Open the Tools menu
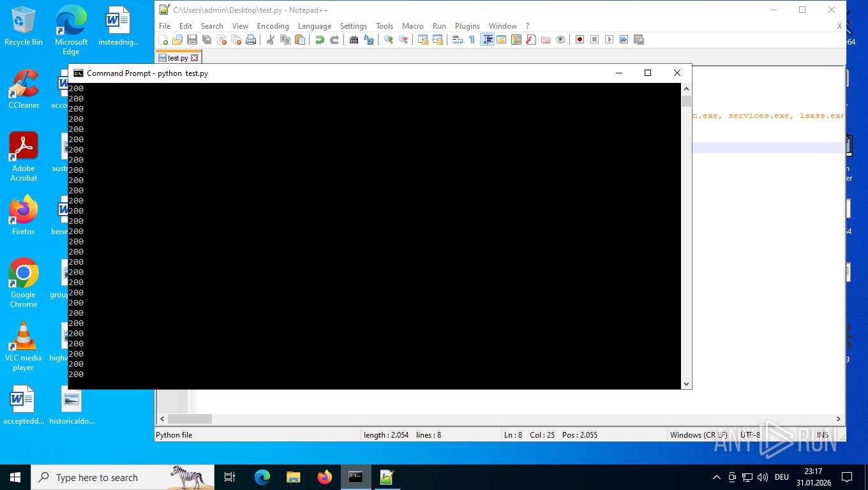Viewport: 868px width, 490px height. point(385,26)
